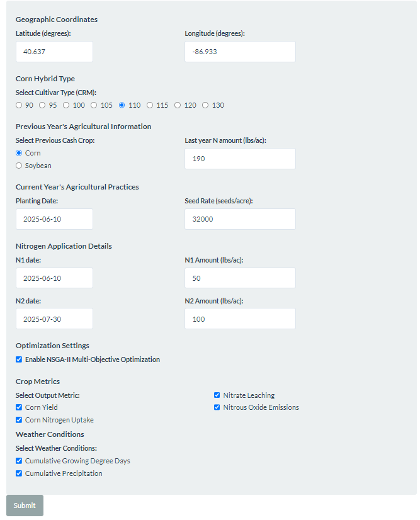Pick the 100 cultivar type option
This screenshot has width=420, height=520.
coord(66,105)
